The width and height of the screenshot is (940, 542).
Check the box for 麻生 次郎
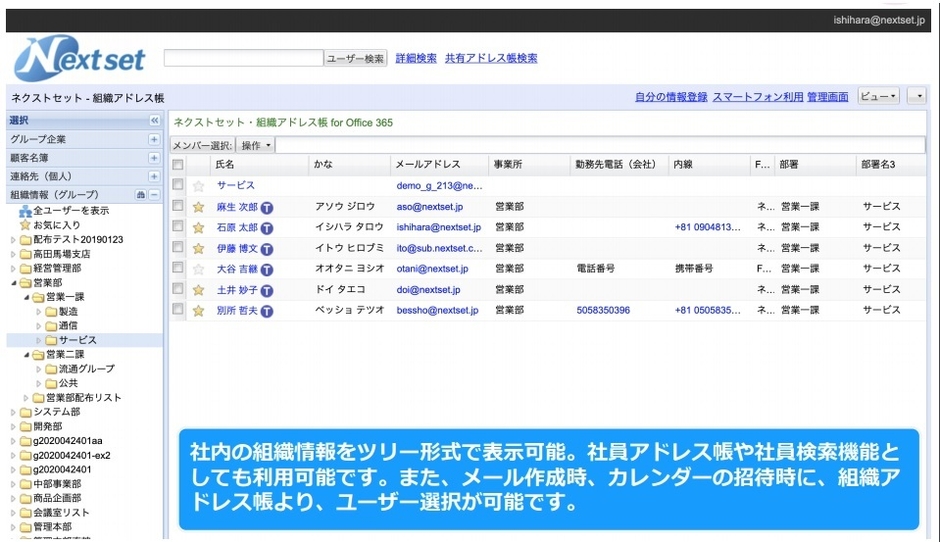[x=177, y=205]
